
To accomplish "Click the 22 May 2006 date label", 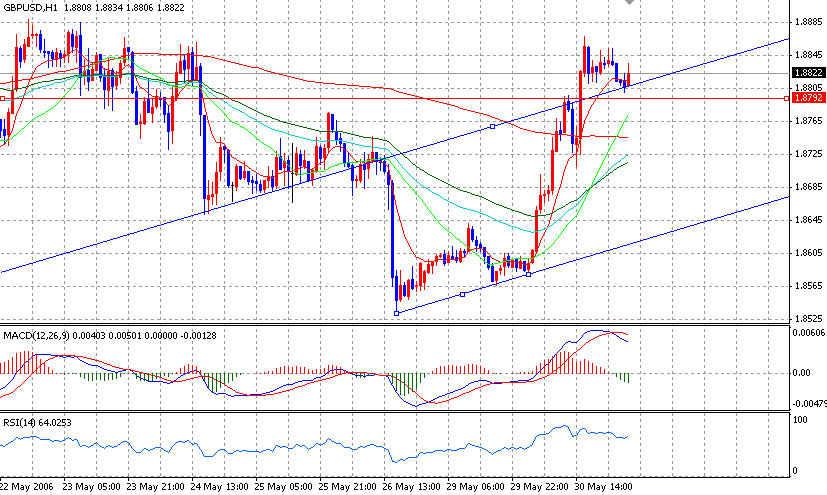I will coord(26,487).
